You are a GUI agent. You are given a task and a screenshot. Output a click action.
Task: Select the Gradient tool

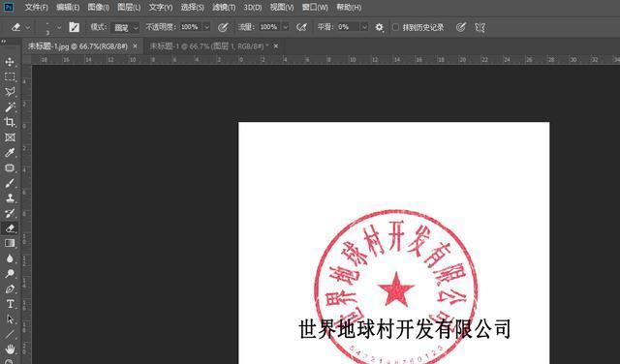[x=10, y=243]
